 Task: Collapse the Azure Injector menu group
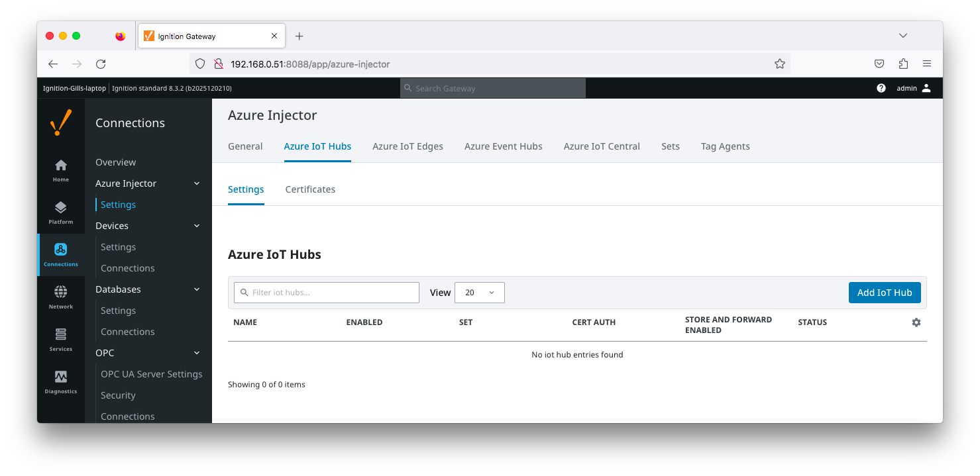(x=197, y=183)
